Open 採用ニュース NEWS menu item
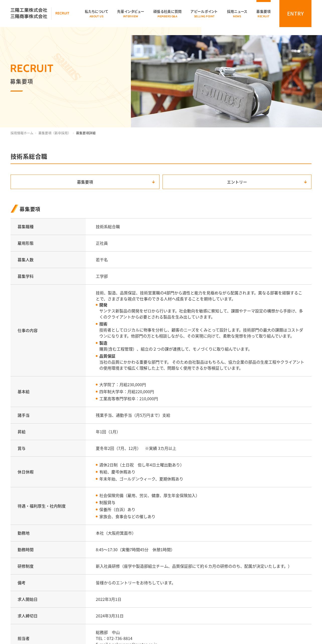Viewport: 322px width, 644px height. tap(237, 14)
